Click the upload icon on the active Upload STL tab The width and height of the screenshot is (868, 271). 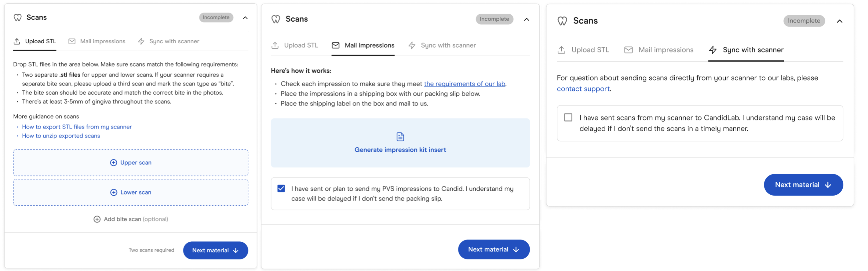click(17, 42)
